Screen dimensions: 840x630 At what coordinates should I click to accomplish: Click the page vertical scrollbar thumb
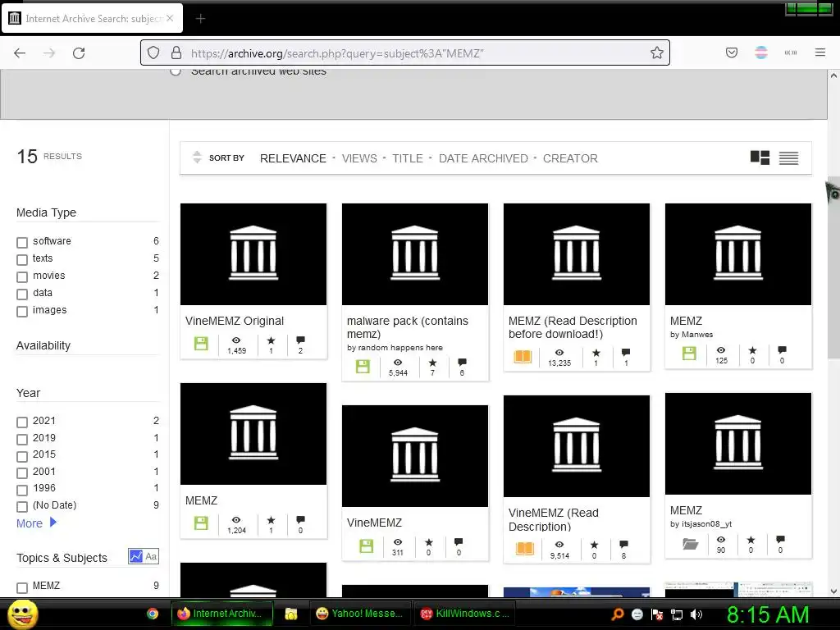click(x=833, y=267)
